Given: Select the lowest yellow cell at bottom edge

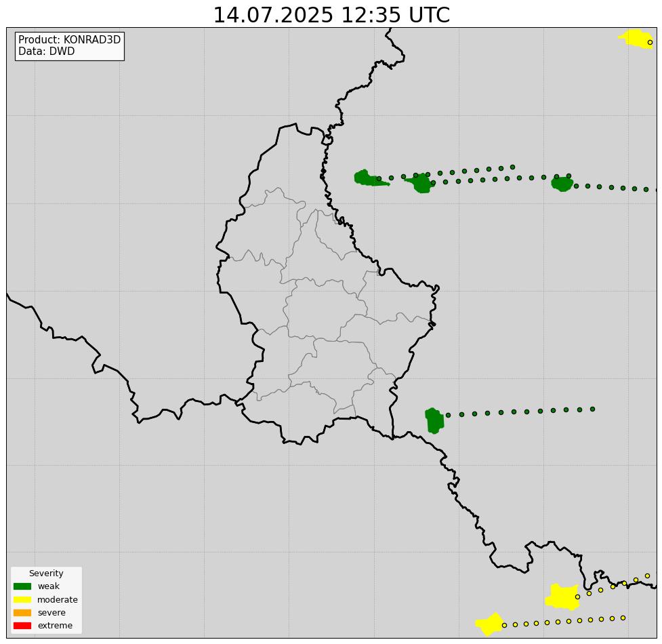Looking at the screenshot, I should click(490, 624).
